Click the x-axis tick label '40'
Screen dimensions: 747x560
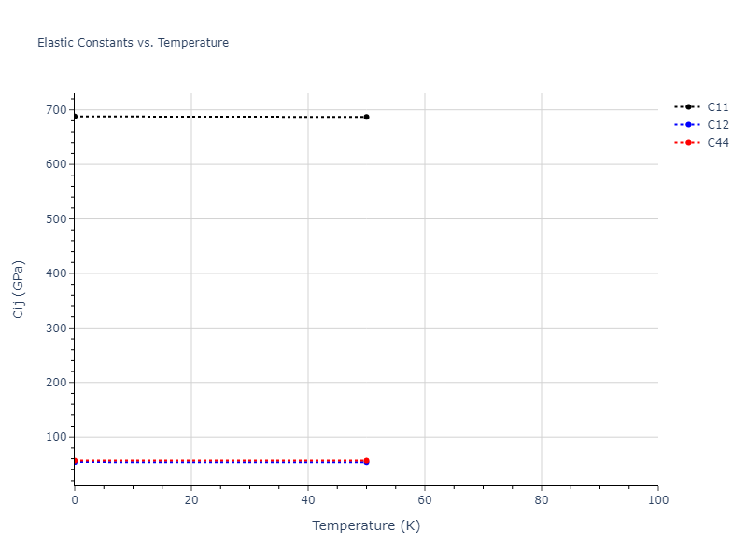(308, 500)
